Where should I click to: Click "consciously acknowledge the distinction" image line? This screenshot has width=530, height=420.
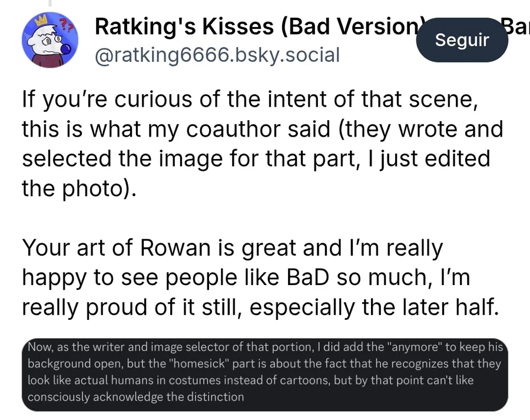coord(135,396)
